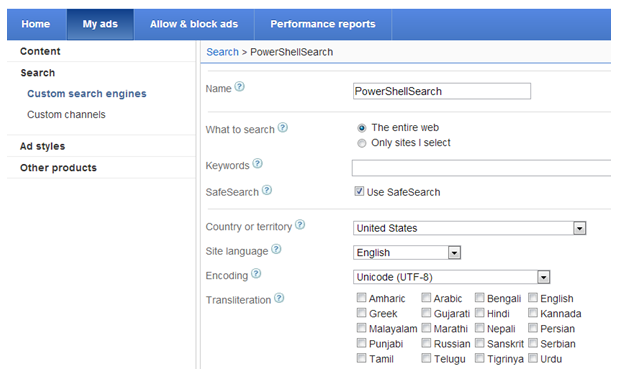
Task: Click the Encoding help icon
Action: point(256,273)
